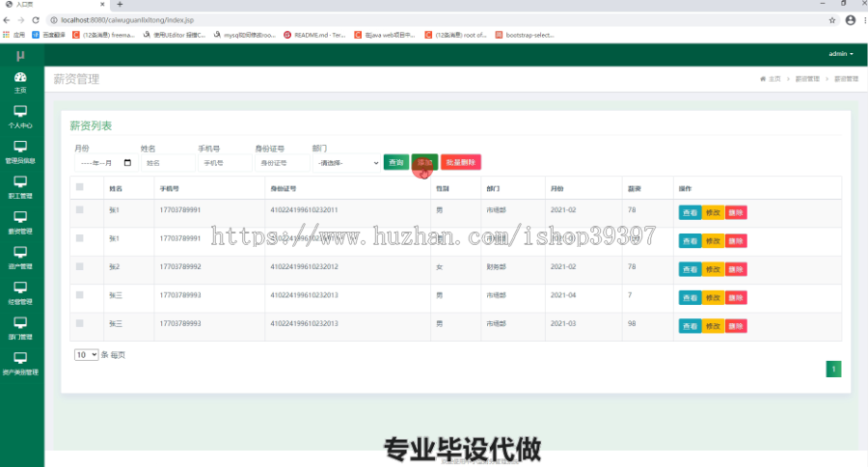Open the README.md bookmark

314,35
